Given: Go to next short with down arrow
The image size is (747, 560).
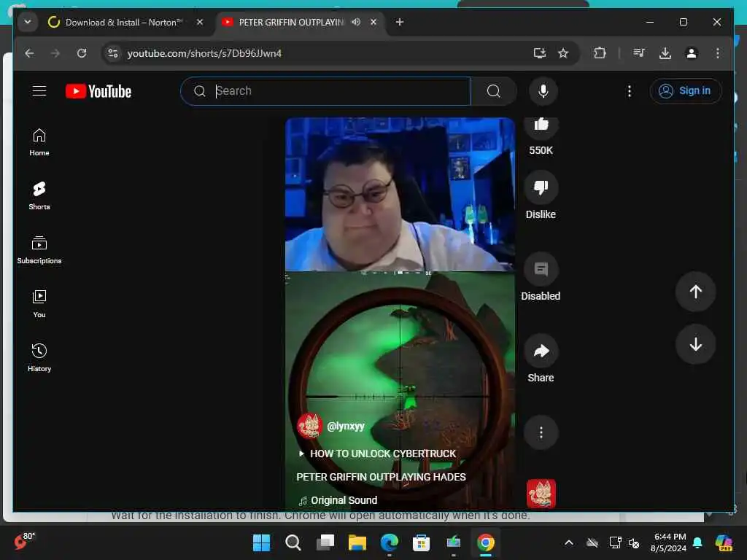Looking at the screenshot, I should coord(695,344).
